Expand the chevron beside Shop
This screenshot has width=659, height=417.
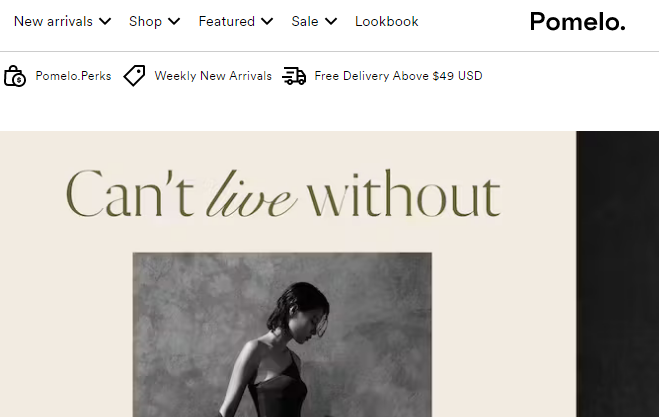pos(174,21)
